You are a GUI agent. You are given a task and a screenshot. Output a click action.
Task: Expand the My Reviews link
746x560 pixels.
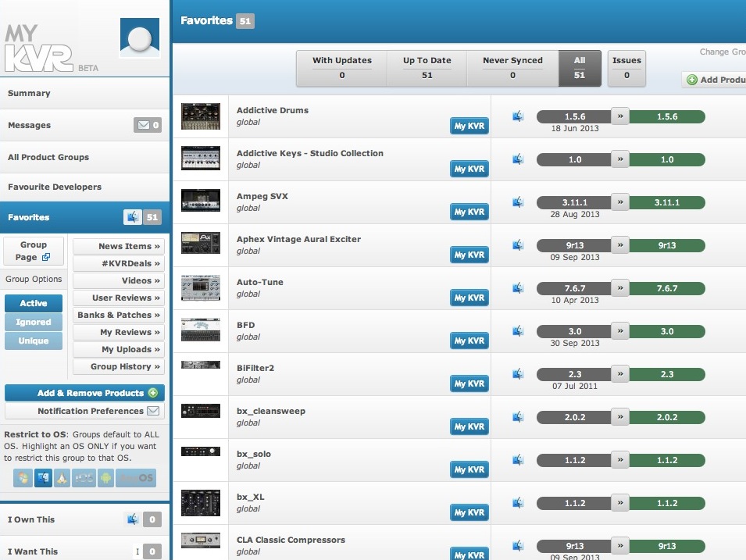pyautogui.click(x=119, y=332)
